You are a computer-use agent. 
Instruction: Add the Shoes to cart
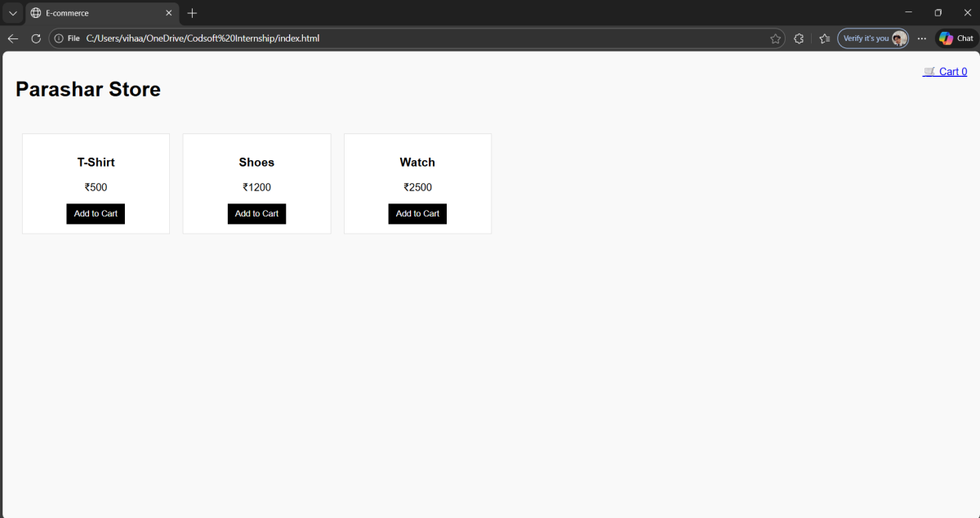click(x=256, y=214)
